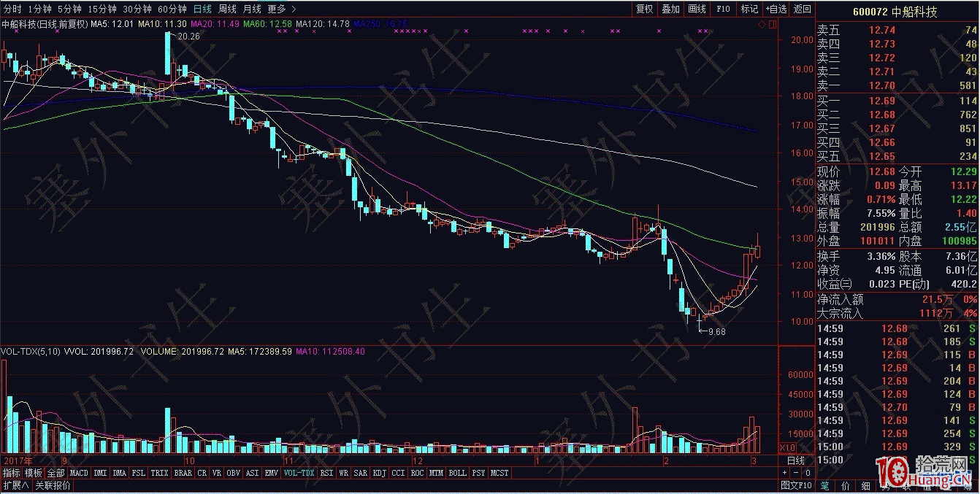Click the 卖一 12.70 ask quote
This screenshot has width=980, height=494.
(897, 85)
